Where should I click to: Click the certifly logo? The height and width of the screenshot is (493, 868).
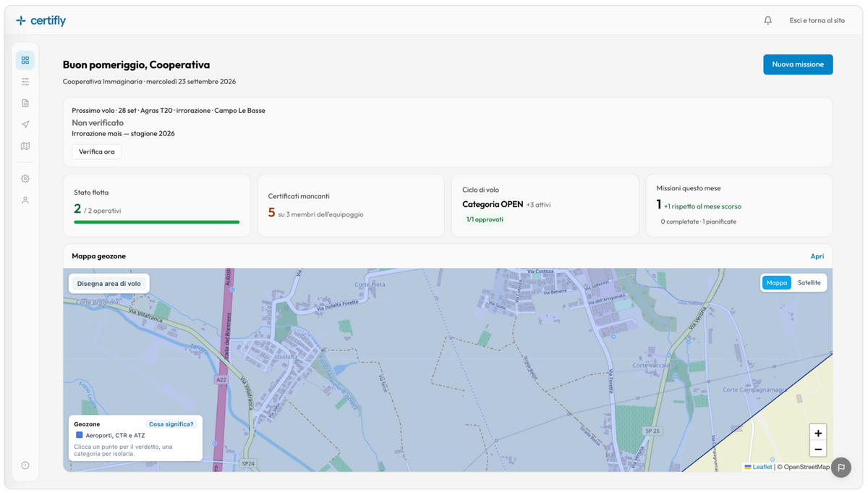tap(41, 20)
